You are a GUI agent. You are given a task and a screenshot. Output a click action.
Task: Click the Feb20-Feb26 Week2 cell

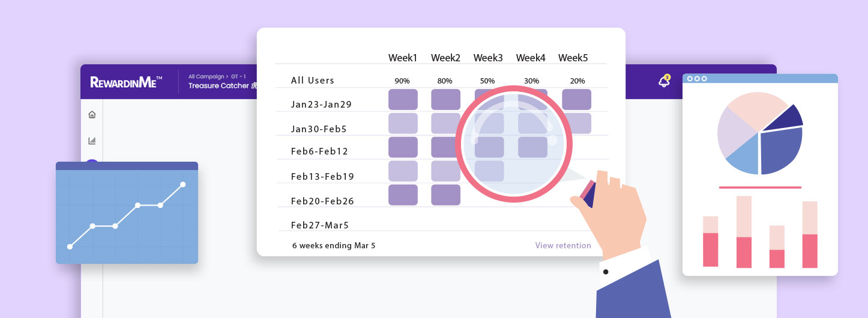click(445, 195)
